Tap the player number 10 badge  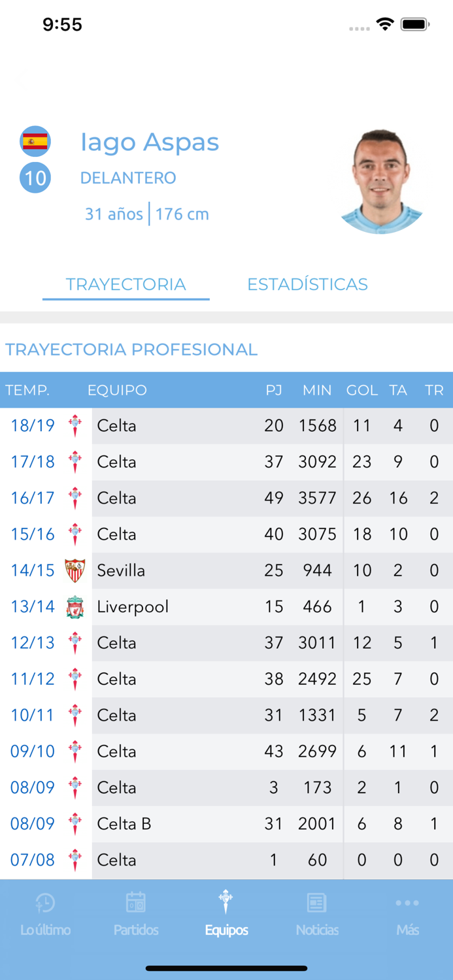35,177
